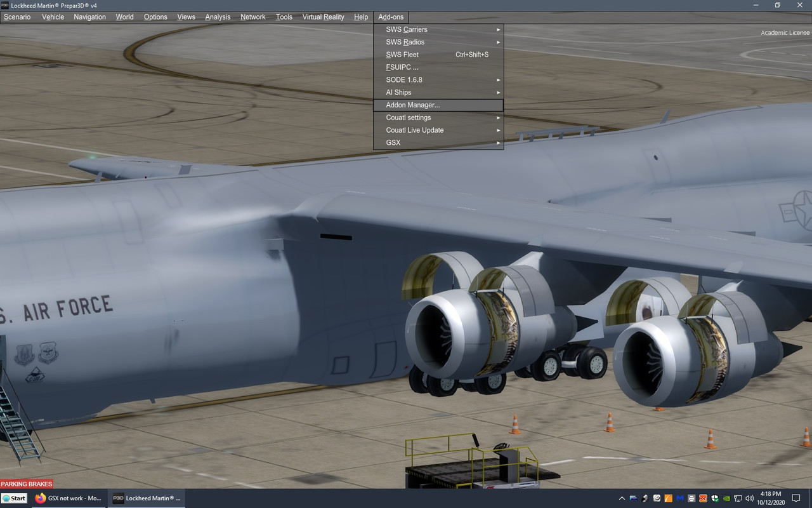
Task: Open the Network menu
Action: (x=252, y=17)
